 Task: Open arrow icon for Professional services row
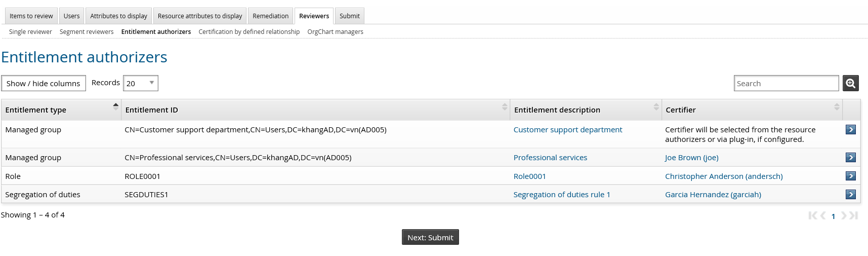(850, 158)
